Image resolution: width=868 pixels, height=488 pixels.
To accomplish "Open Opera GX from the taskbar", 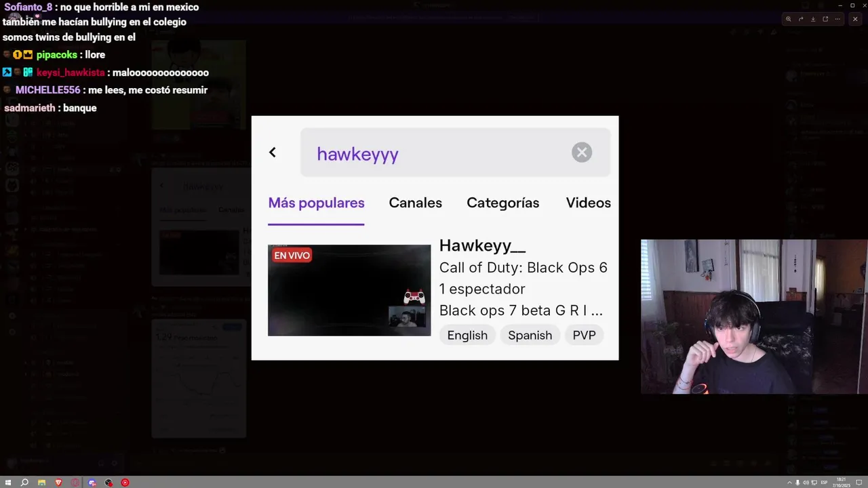I will pos(75,483).
